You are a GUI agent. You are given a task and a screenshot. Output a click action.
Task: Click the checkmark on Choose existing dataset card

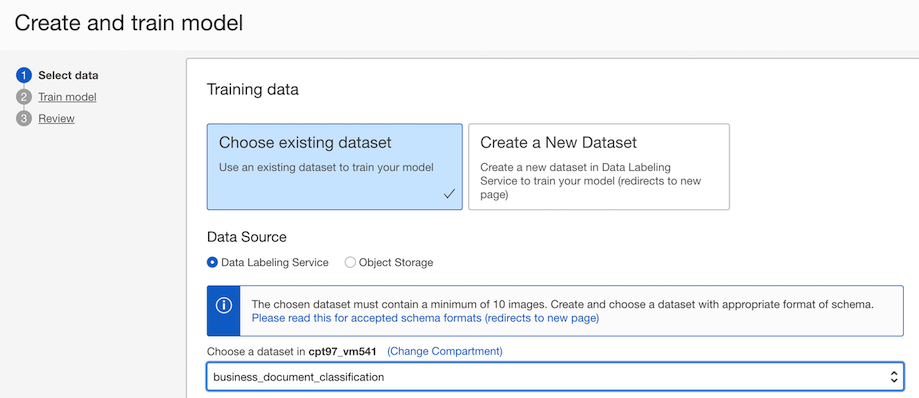[450, 194]
